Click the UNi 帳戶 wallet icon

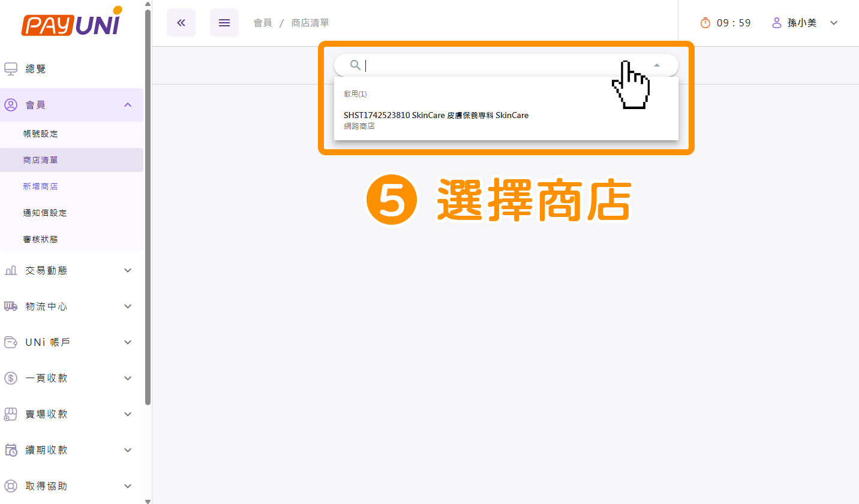coord(11,342)
